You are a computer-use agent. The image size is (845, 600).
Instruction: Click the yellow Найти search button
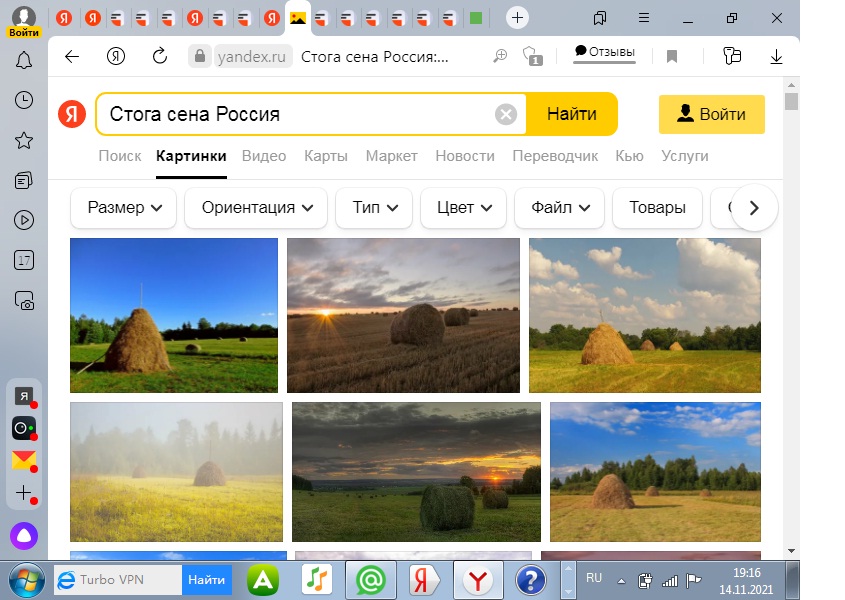(x=572, y=114)
